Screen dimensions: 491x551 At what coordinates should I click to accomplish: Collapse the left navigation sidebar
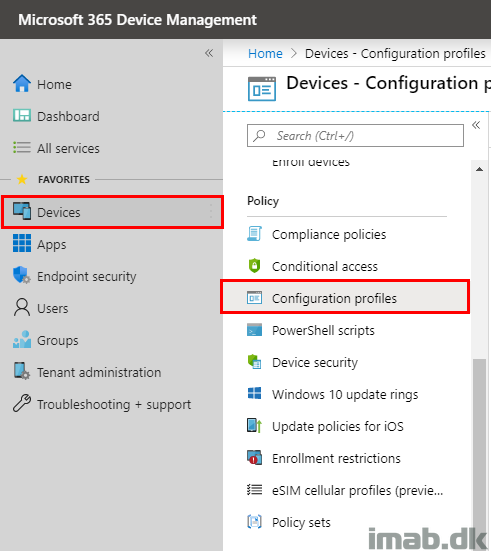pyautogui.click(x=209, y=53)
